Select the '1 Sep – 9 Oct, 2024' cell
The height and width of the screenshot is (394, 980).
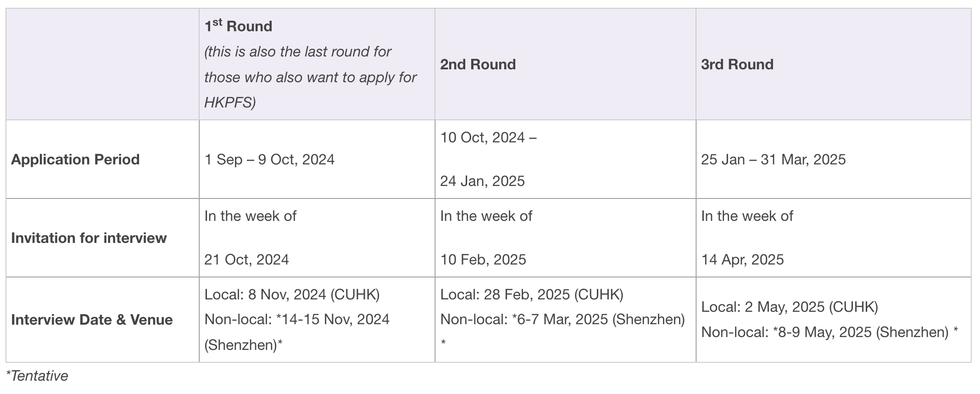[x=317, y=159]
